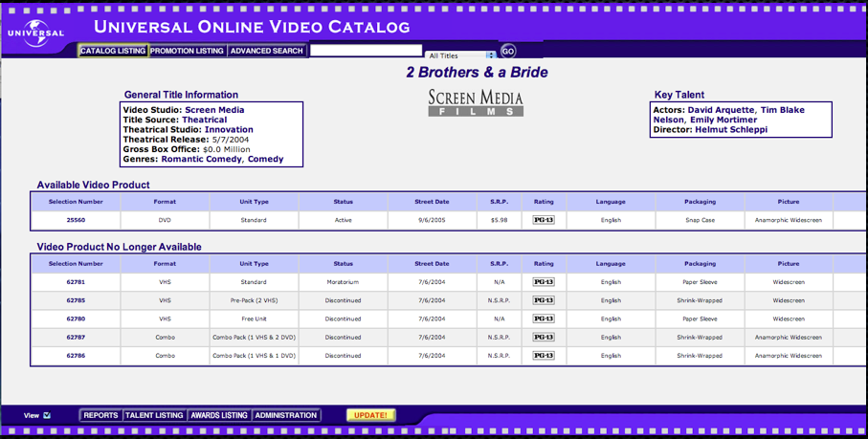Click 'Paper Sleeve' packaging in row 62781
Screen dimensions: 868x439
[700, 282]
